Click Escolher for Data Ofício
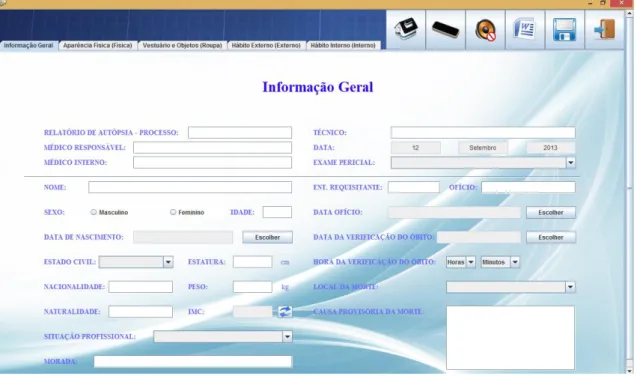637x376 pixels. click(x=551, y=212)
